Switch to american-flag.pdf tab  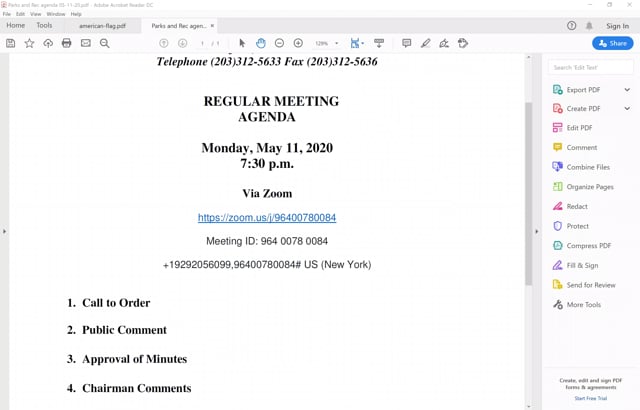coord(102,26)
